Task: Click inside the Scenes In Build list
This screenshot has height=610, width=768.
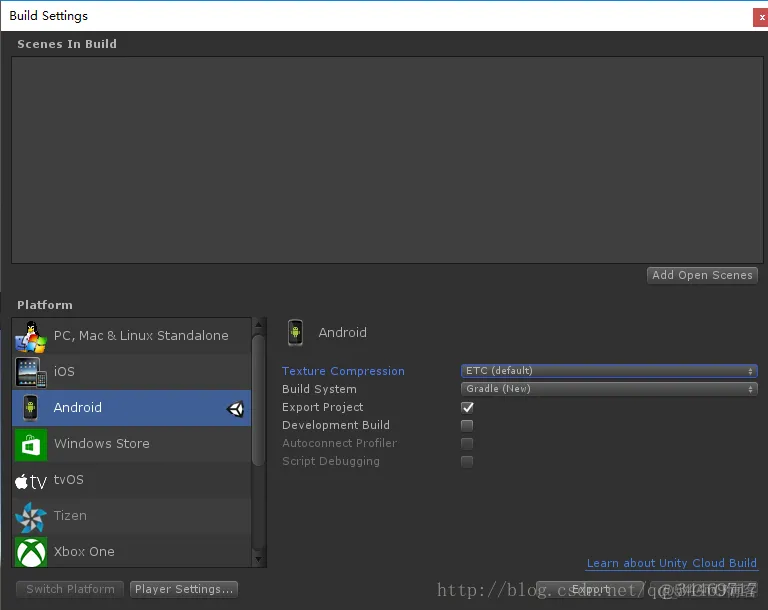Action: point(387,160)
